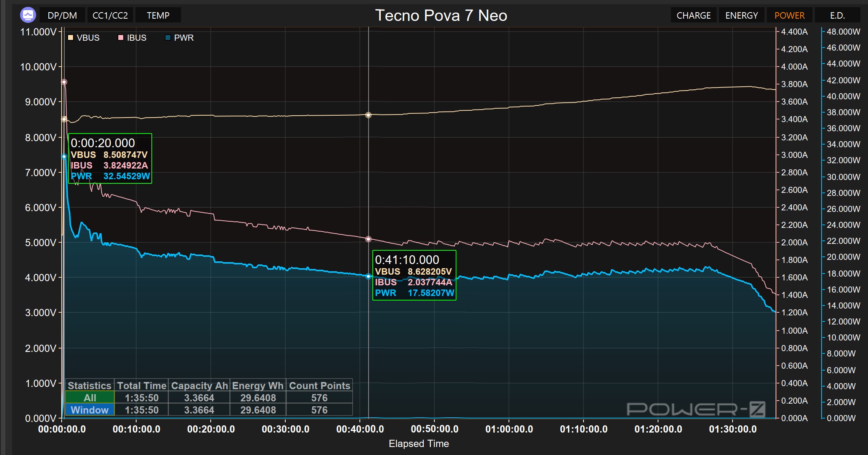Toggle PWR series in legend

point(184,38)
